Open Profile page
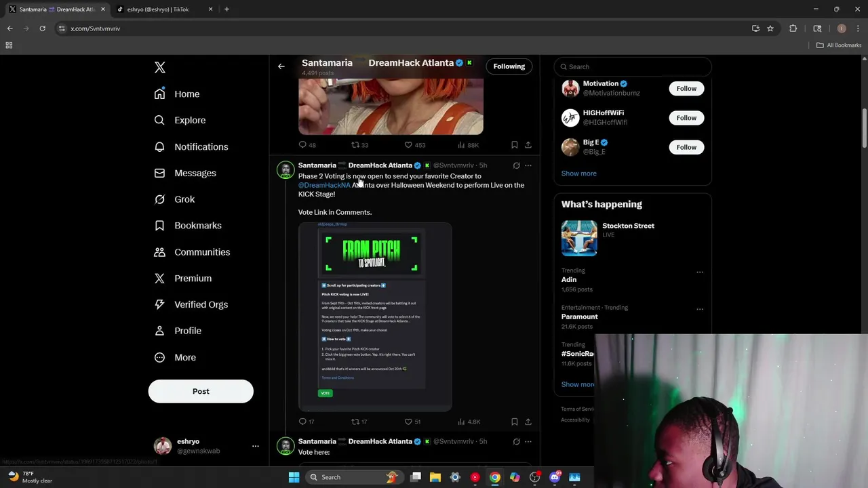868x488 pixels. pyautogui.click(x=178, y=331)
